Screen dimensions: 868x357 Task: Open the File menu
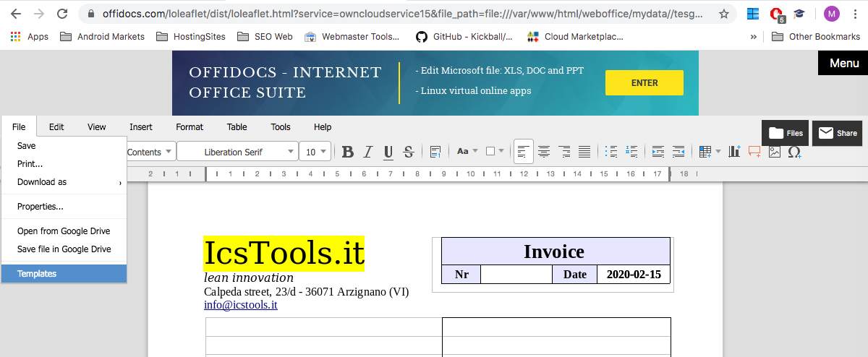(x=19, y=126)
